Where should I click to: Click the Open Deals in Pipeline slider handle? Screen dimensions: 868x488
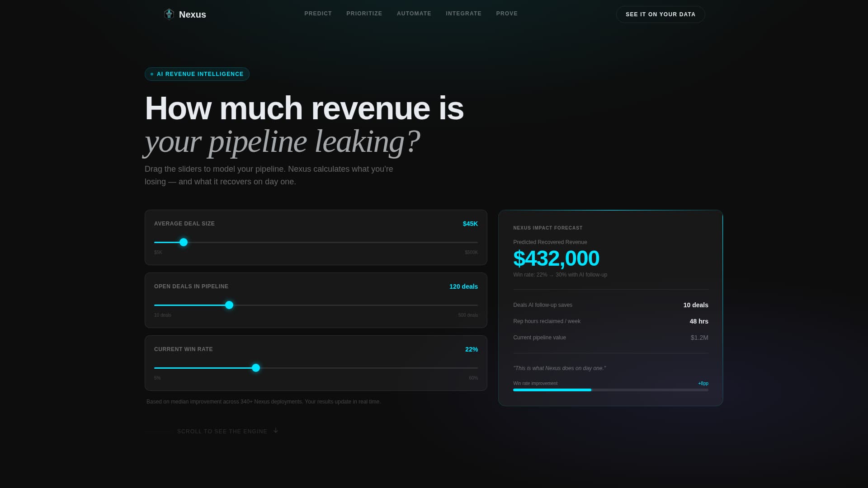229,305
